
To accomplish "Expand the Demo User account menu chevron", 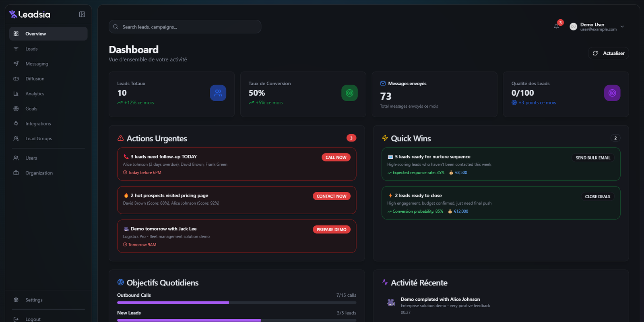I will coord(622,27).
